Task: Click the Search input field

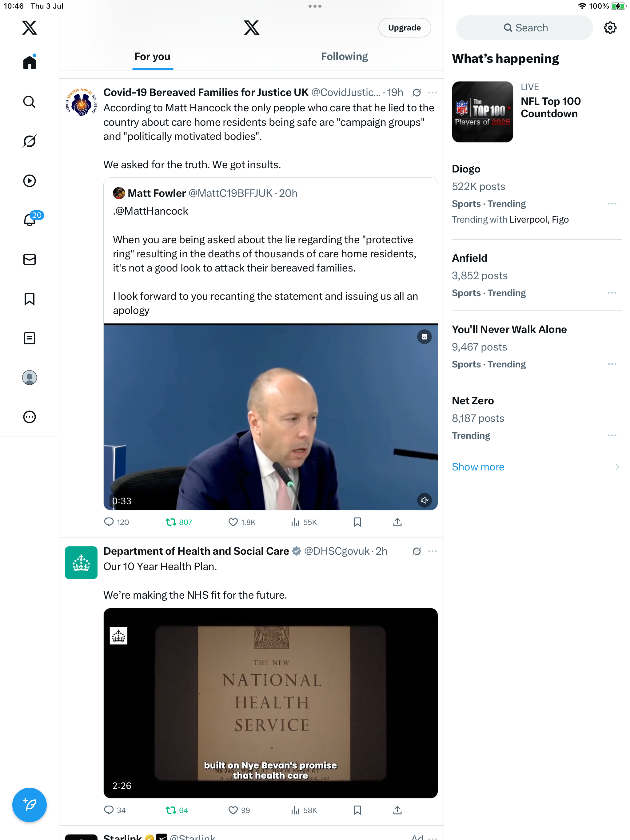Action: click(x=524, y=28)
